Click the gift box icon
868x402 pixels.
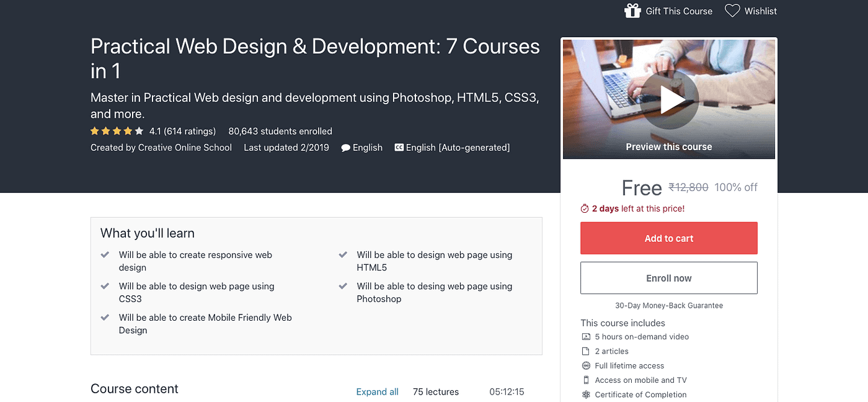tap(632, 11)
